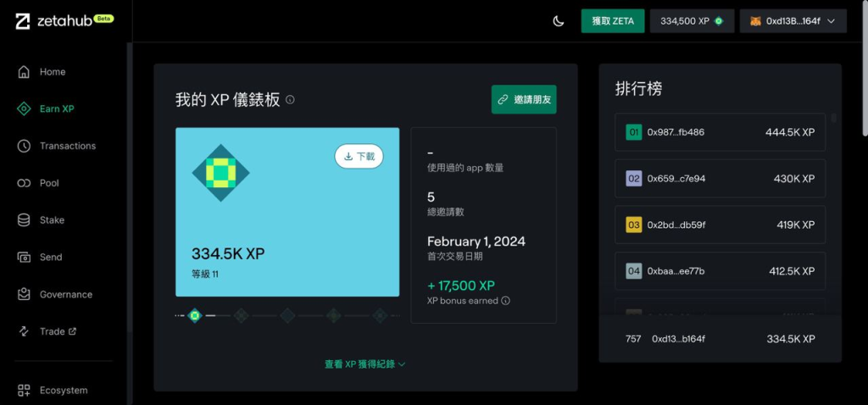Image resolution: width=868 pixels, height=405 pixels.
Task: Click the 獲取 ZETA button
Action: pos(612,21)
